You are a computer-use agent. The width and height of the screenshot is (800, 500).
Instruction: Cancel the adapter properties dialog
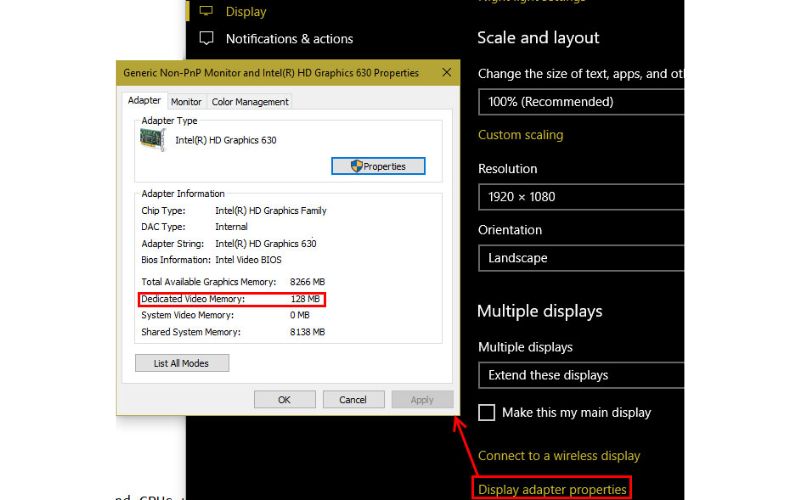pyautogui.click(x=353, y=399)
